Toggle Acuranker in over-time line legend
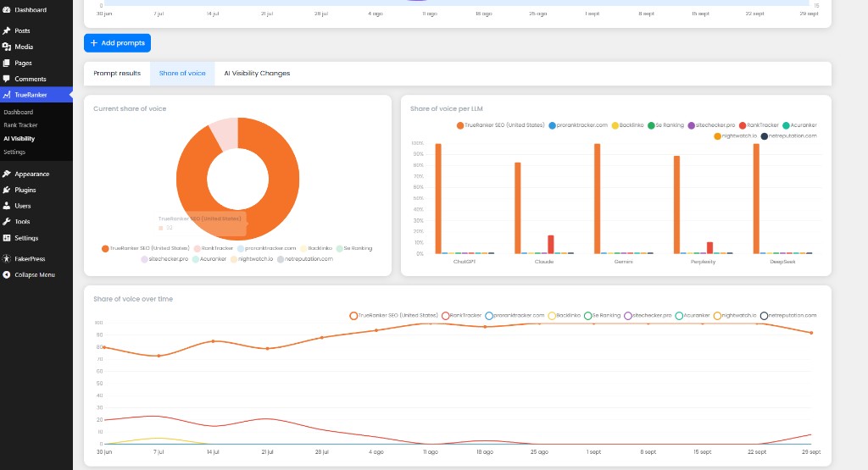This screenshot has width=868, height=470. pos(693,316)
